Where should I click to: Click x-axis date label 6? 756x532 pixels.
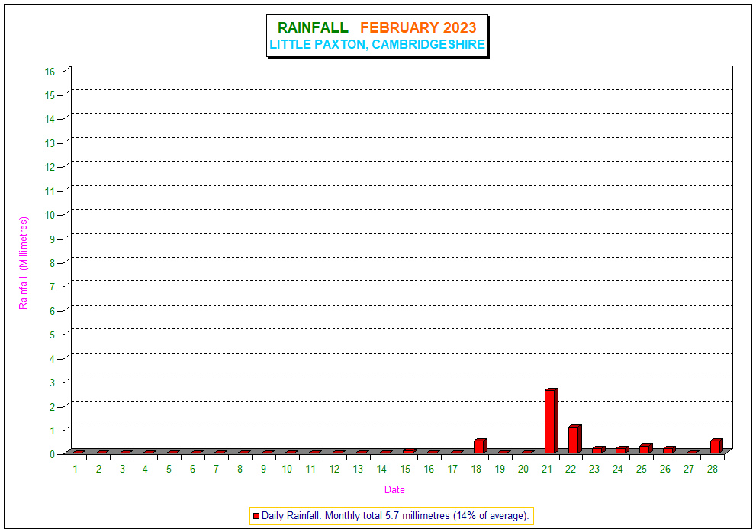click(192, 470)
